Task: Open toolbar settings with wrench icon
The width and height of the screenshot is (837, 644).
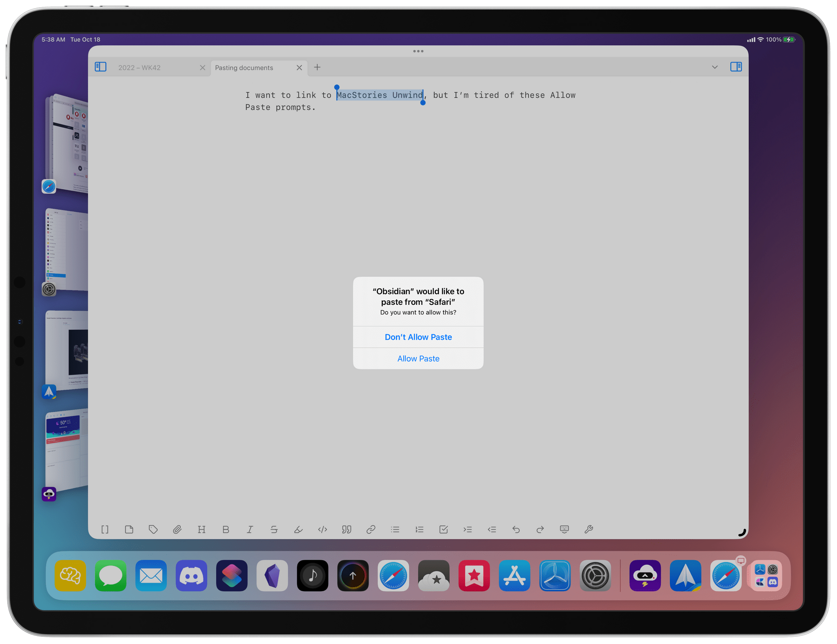Action: click(x=589, y=530)
